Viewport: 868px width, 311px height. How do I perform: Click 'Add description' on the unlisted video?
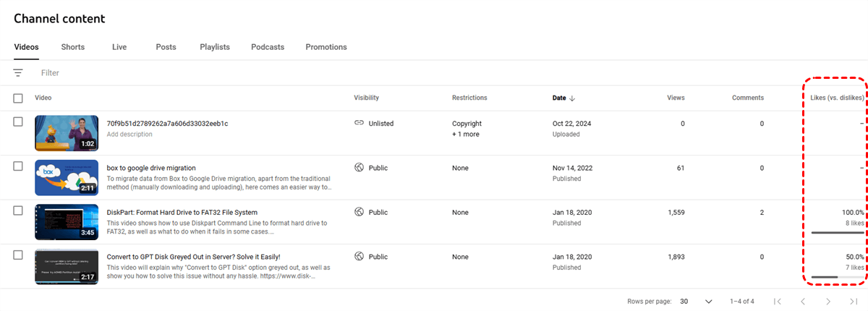click(x=129, y=135)
